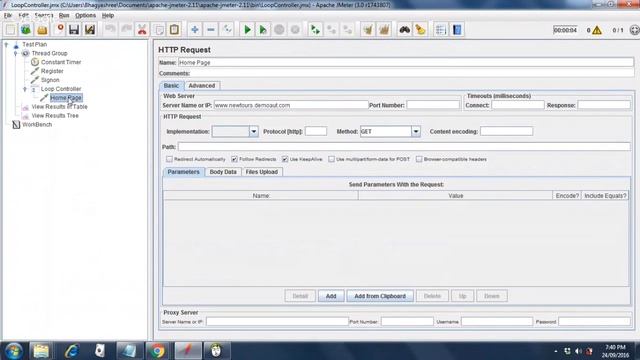Switch to the Files Upload tab
The height and width of the screenshot is (360, 640).
[262, 172]
